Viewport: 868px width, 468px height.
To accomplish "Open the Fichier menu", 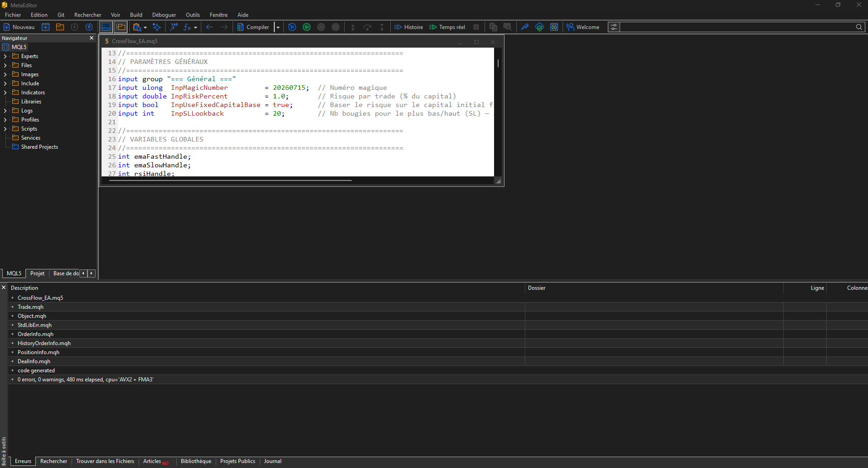I will click(13, 15).
